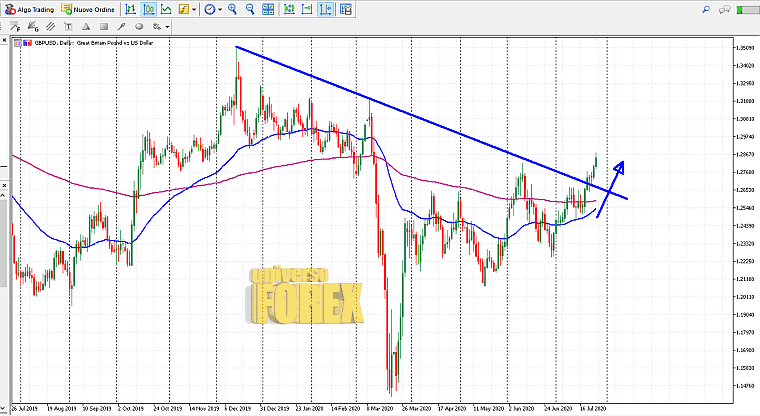Screen dimensions: 760x416
Task: Zoom in on the chart
Action: pos(232,9)
